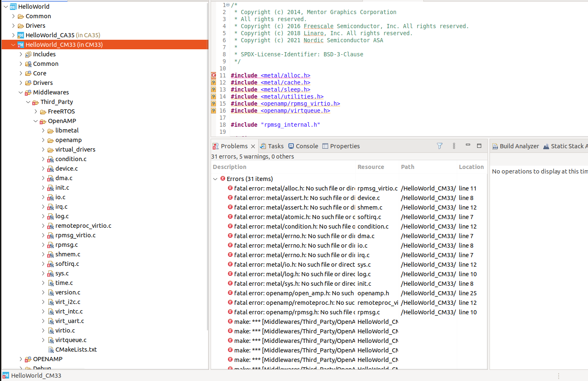588x381 pixels.
Task: Click the question marker beside line 13
Action: coord(213,89)
